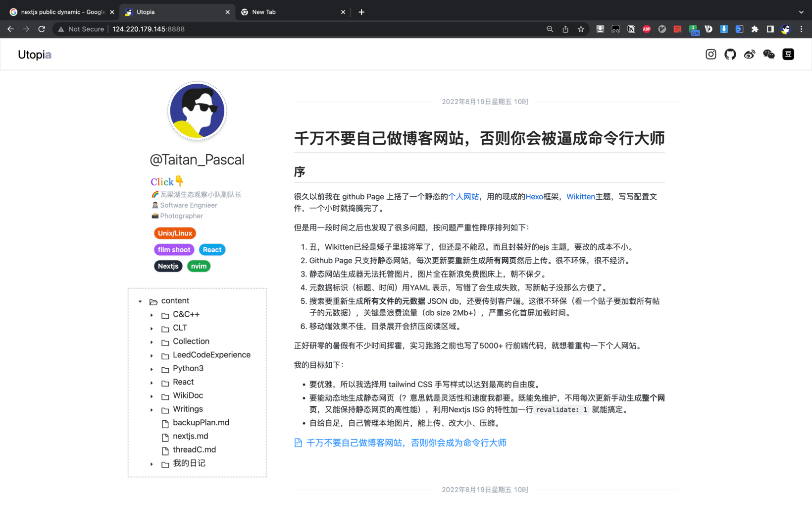
Task: Open Chrome's three-dot menu
Action: 801,29
